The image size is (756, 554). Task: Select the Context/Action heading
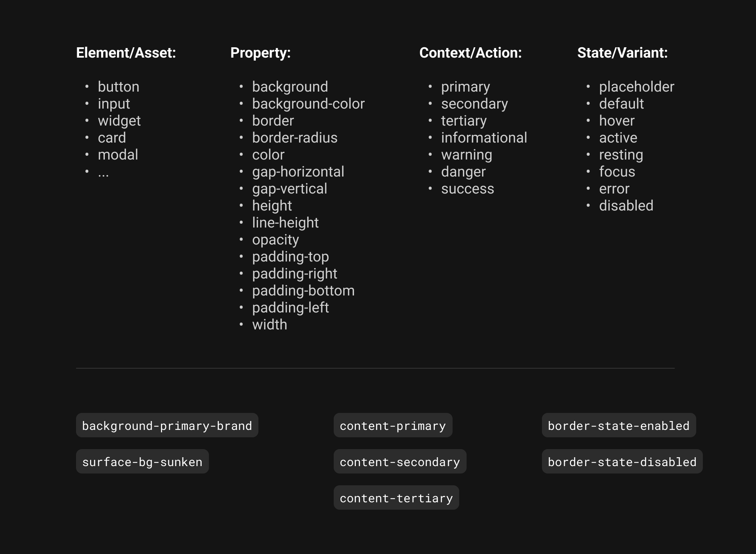[x=471, y=53]
